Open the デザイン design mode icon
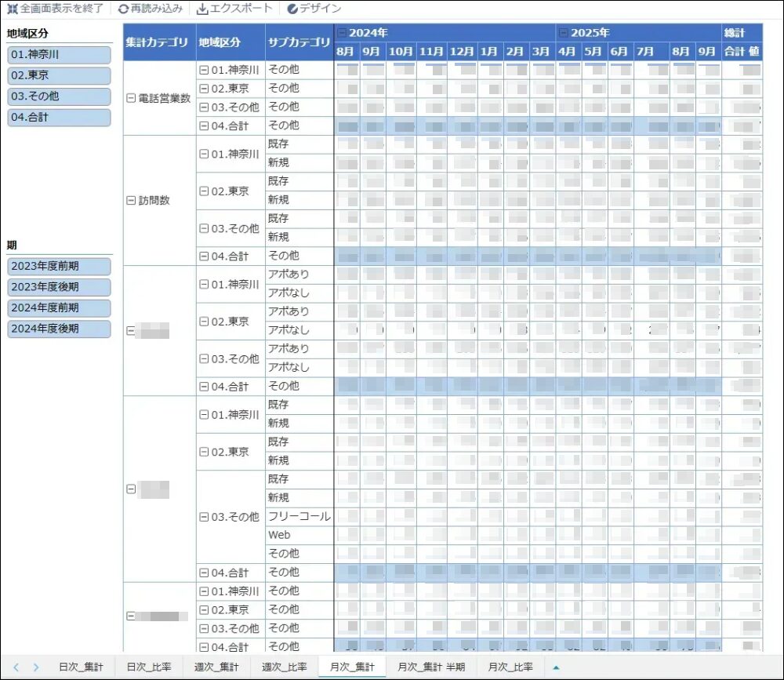 292,9
